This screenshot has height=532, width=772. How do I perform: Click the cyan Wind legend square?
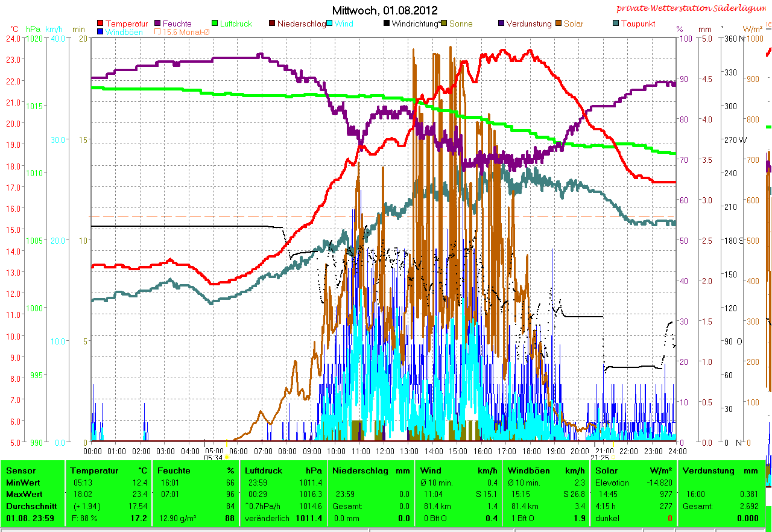(330, 24)
